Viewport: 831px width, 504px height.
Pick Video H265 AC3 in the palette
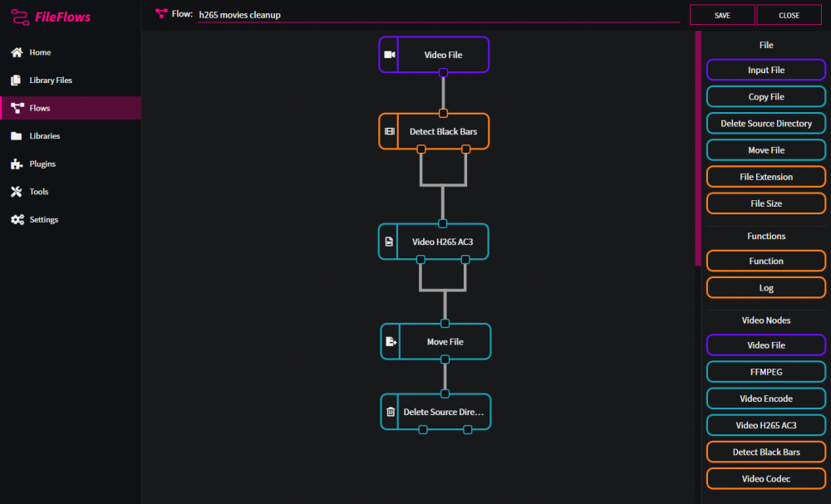click(x=766, y=425)
